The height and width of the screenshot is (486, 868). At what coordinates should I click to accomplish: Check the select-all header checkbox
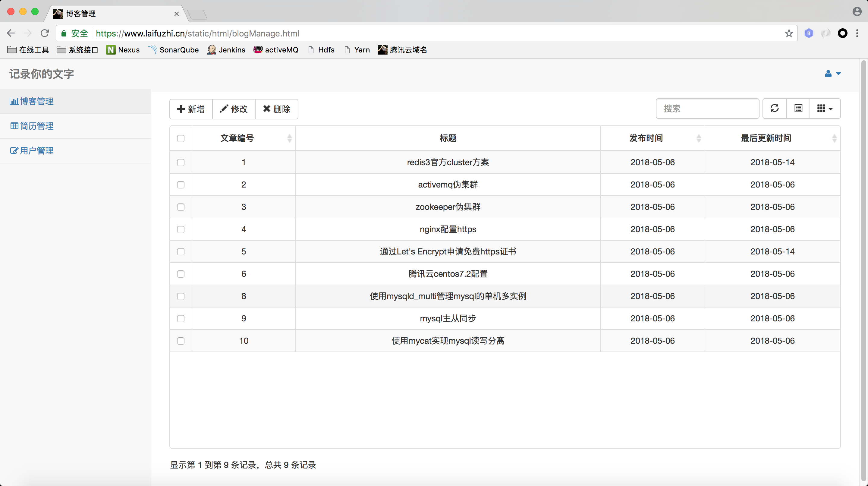coord(181,138)
